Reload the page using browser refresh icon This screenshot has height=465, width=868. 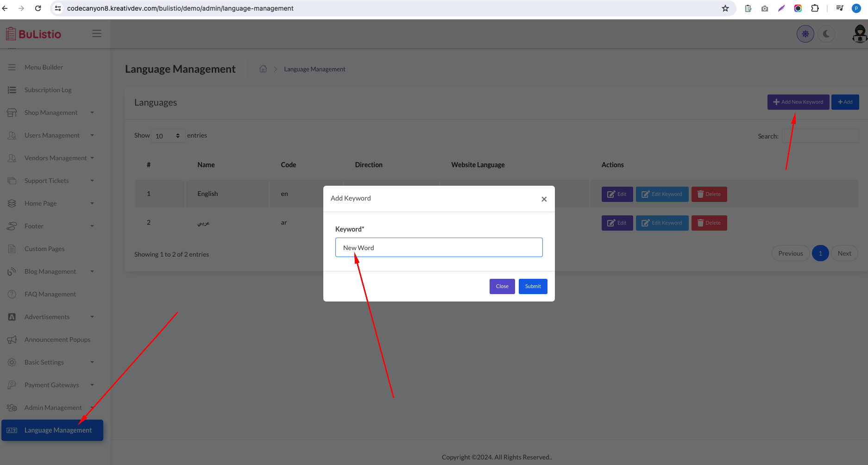point(38,8)
